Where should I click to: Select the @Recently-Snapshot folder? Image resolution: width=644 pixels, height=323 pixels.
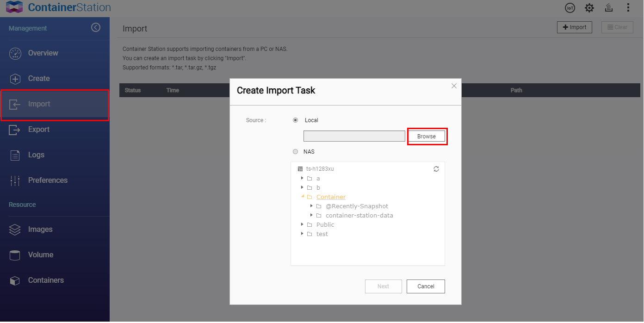pos(357,206)
